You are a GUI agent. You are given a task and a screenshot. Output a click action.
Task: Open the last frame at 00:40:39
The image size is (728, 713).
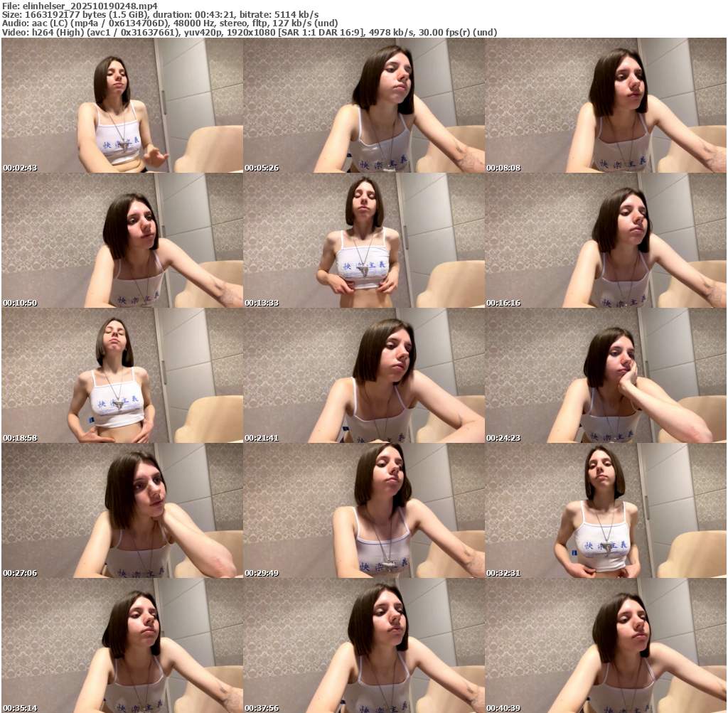tap(606, 645)
